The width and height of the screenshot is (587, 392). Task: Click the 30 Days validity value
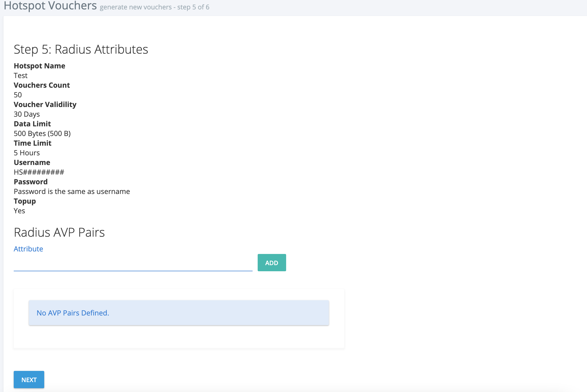[27, 114]
